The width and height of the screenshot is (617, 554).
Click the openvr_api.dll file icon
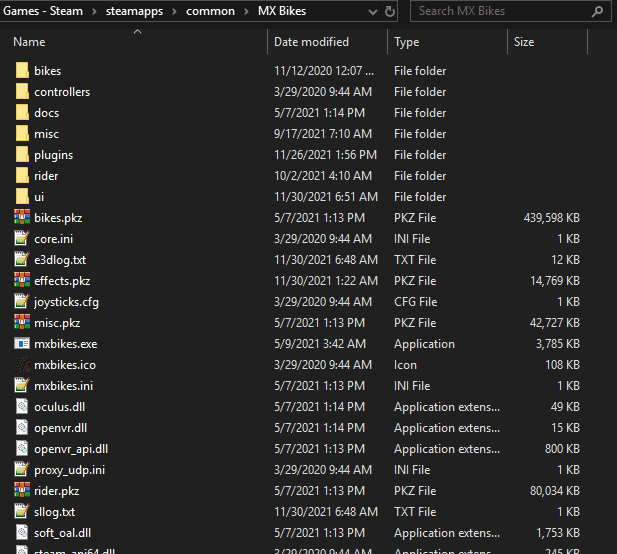[22, 449]
